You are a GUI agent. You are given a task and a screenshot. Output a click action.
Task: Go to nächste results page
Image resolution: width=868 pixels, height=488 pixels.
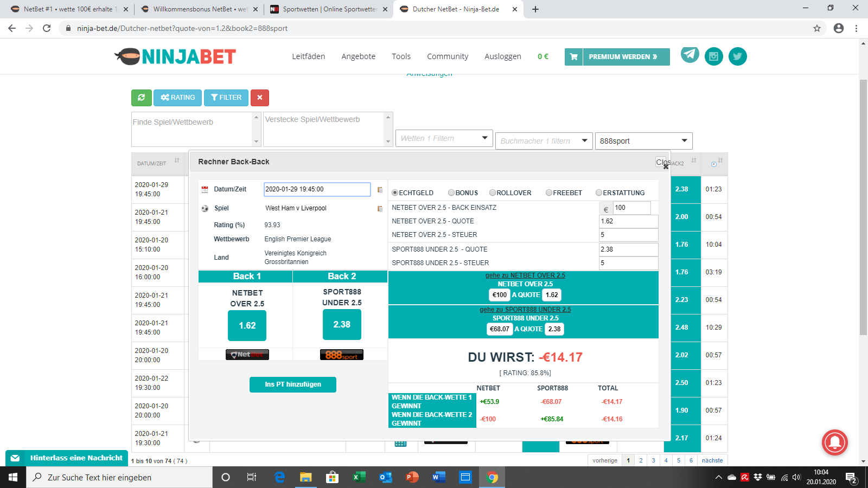coord(712,460)
